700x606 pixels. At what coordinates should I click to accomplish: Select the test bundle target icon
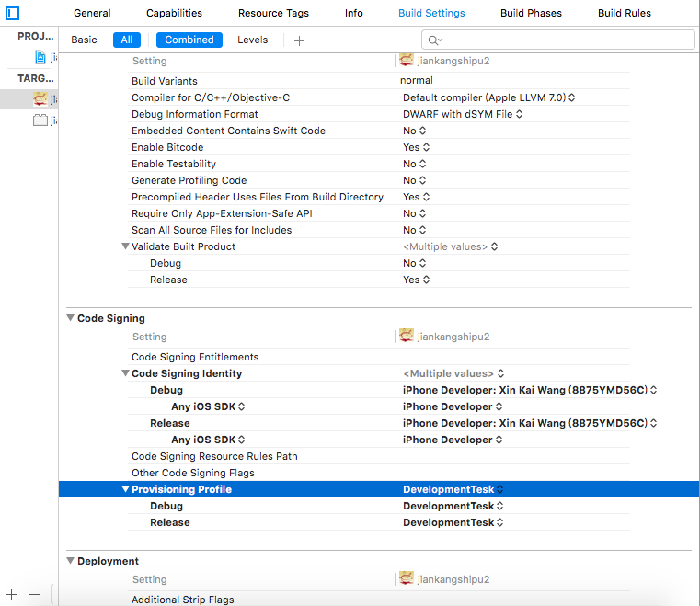pos(40,120)
